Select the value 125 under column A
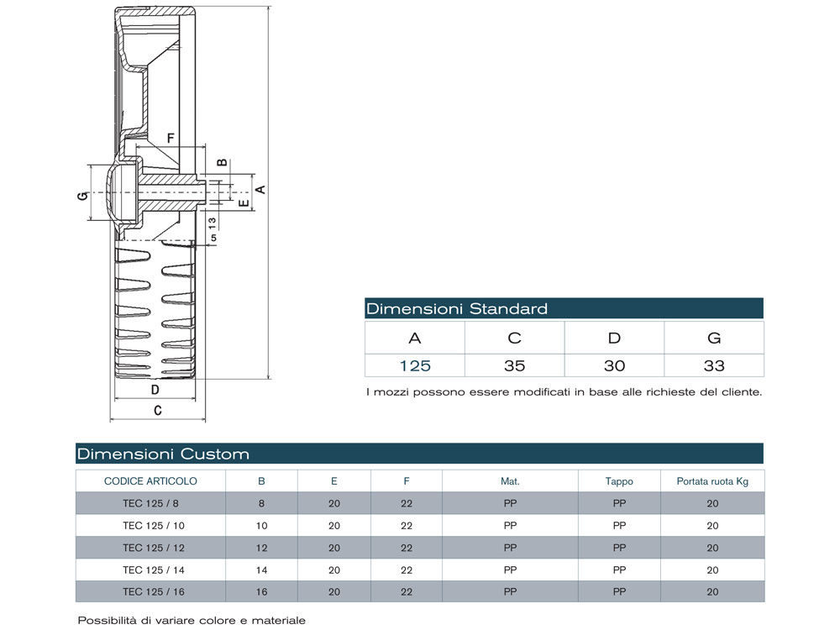The height and width of the screenshot is (630, 840). tap(415, 365)
